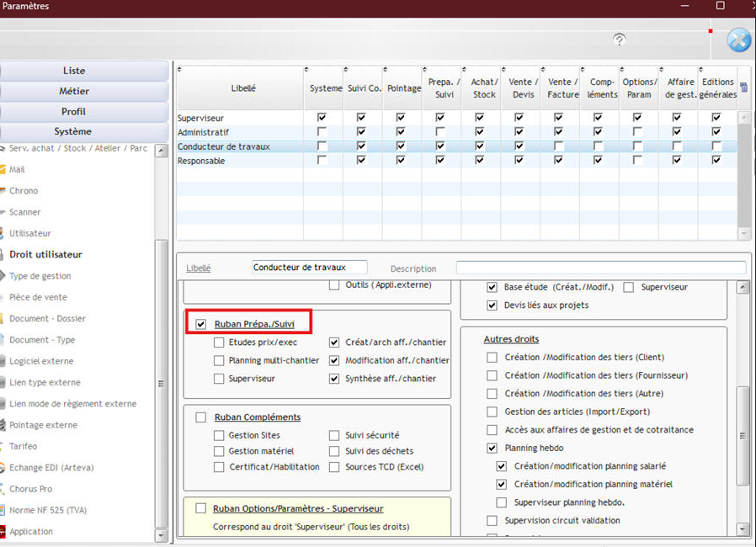The height and width of the screenshot is (547, 756).
Task: Open the Echange EDI (Arteva) entry
Action: pos(51,468)
